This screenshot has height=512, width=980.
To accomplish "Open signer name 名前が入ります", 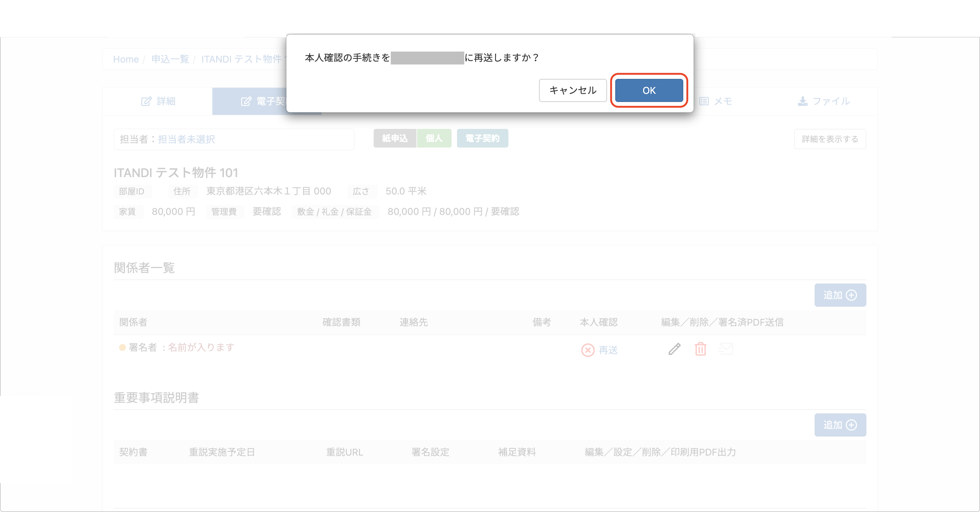I will (x=201, y=347).
